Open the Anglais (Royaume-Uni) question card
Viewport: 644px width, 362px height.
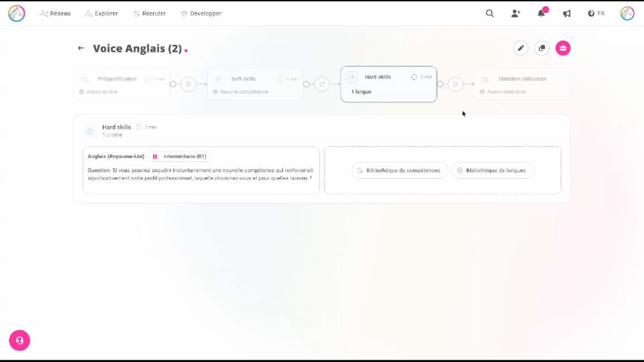[201, 170]
